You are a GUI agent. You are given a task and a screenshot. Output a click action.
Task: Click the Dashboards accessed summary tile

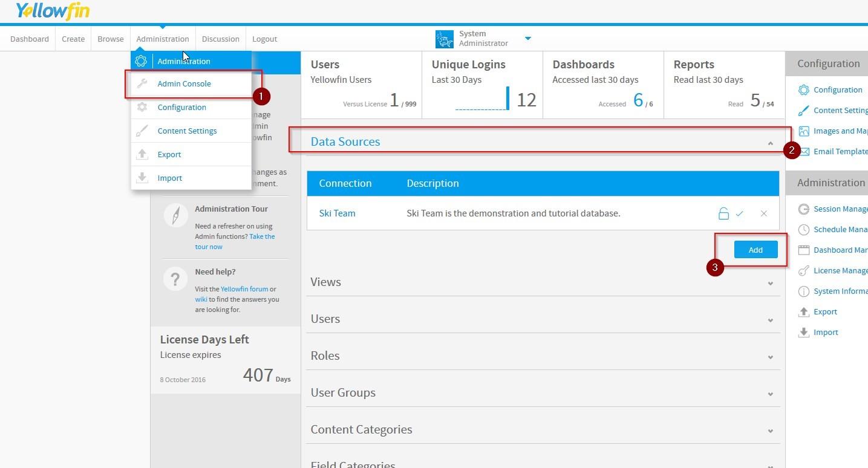coord(603,85)
